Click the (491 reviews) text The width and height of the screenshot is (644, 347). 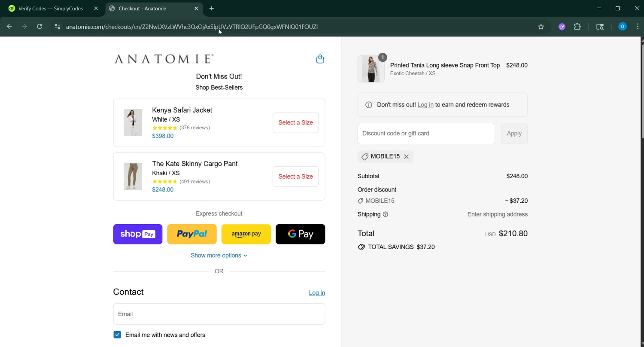click(194, 182)
